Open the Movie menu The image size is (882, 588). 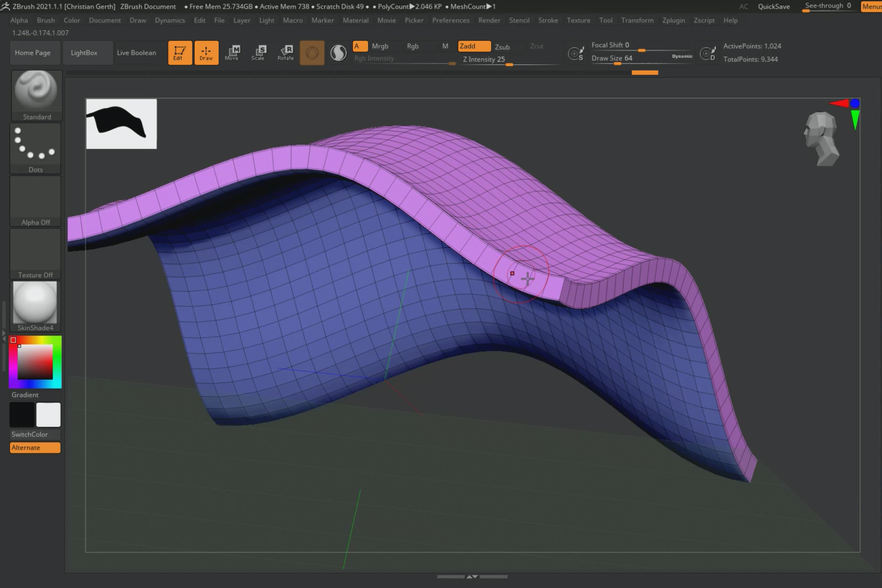387,21
